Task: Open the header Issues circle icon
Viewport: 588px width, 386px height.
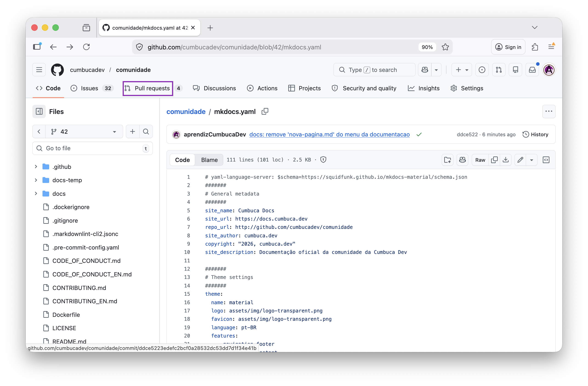Action: (x=482, y=70)
